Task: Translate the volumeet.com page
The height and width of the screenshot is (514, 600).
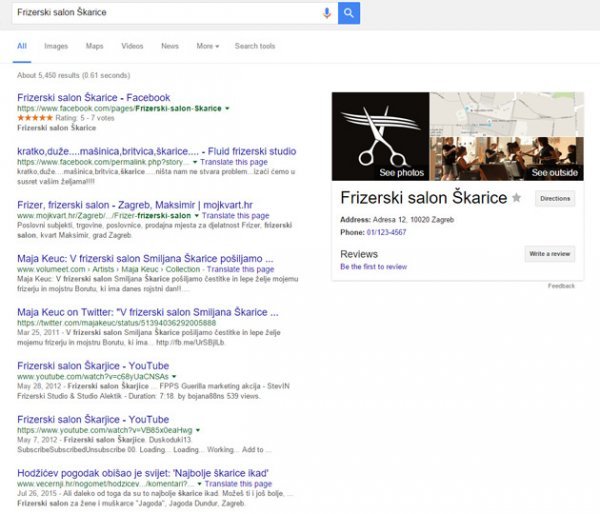Action: (240, 269)
